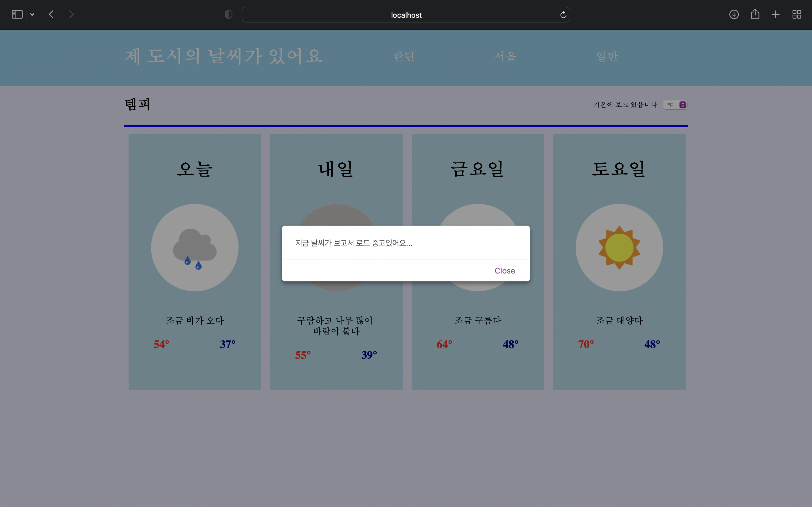
Task: Open the sidebar chevron dropdown
Action: 32,14
